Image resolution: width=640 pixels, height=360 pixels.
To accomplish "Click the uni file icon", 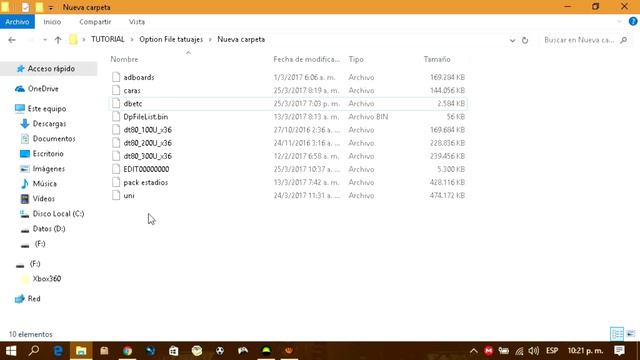I will [x=116, y=195].
